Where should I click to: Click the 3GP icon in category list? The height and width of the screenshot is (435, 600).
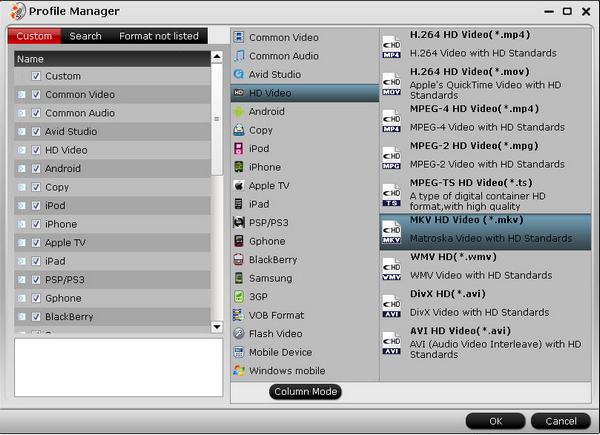(x=239, y=297)
